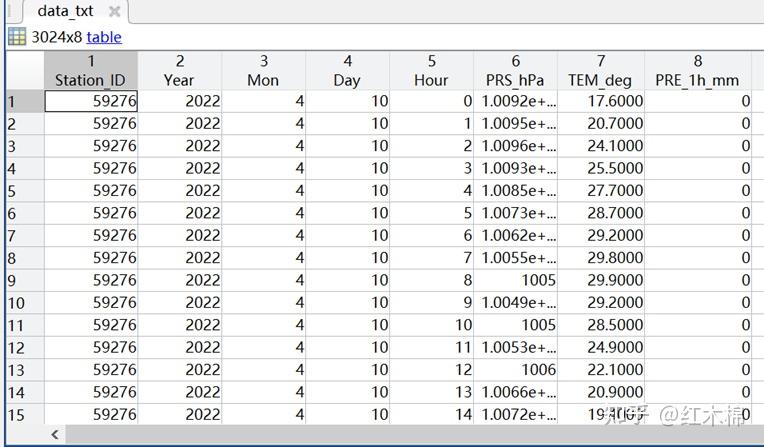This screenshot has width=764, height=447.
Task: Open the table class link
Action: pyautogui.click(x=104, y=37)
